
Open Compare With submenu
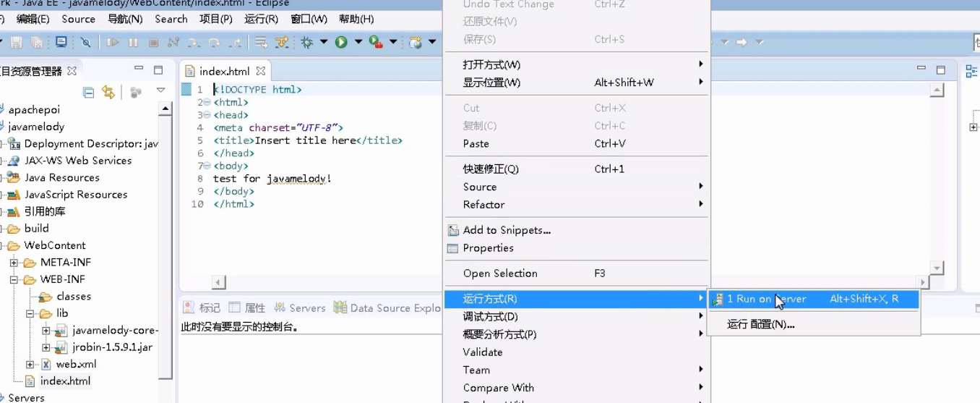576,387
